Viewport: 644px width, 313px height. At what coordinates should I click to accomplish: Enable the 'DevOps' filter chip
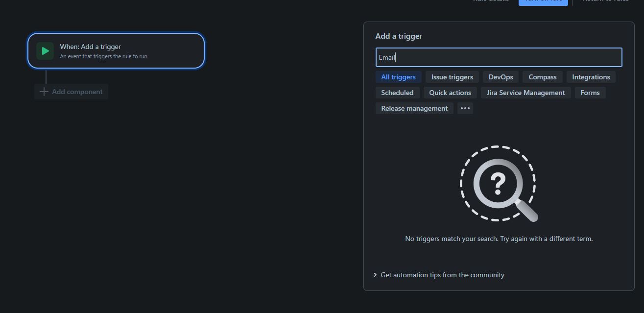501,77
